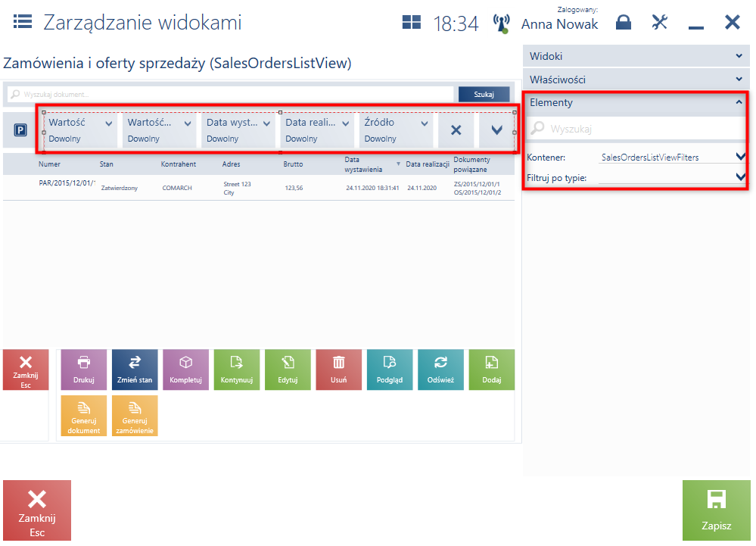Screen dimensions: 756x546
Task: Click the Generuj dokument tile
Action: click(x=84, y=416)
